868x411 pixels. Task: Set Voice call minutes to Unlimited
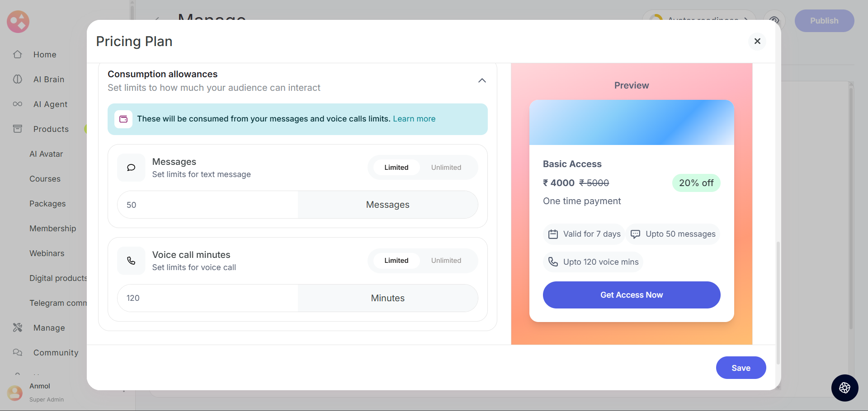click(446, 261)
